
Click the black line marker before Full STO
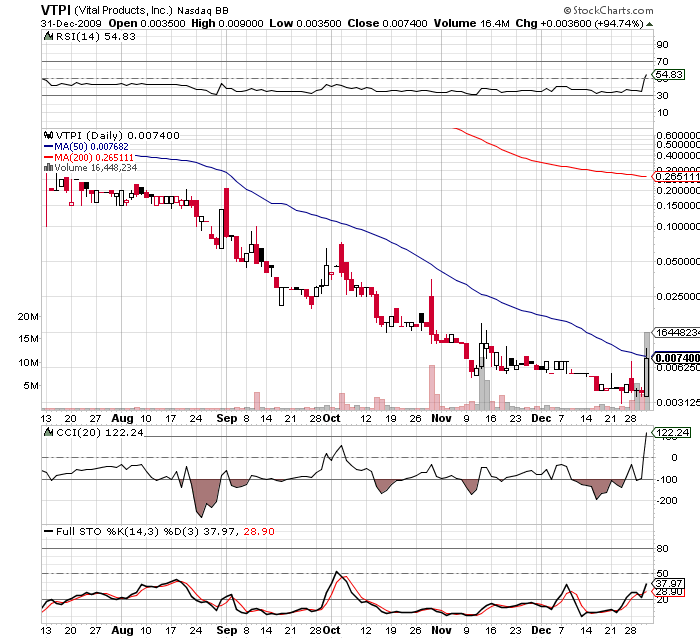tap(48, 531)
